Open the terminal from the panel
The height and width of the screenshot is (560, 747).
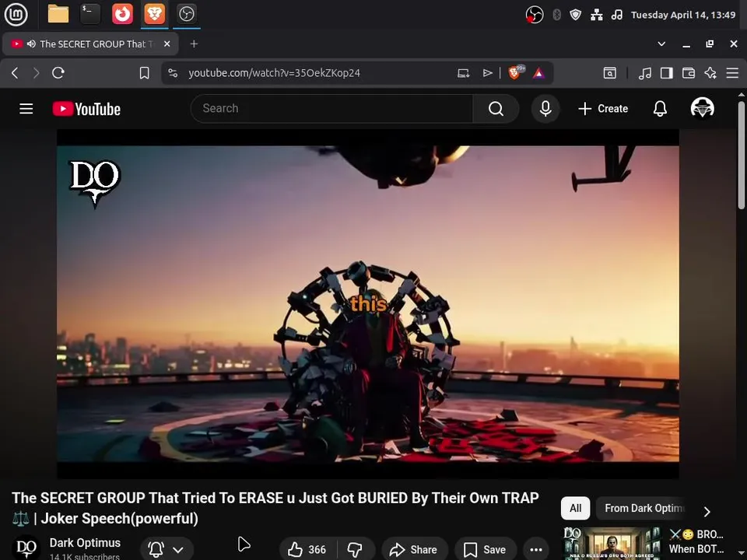[x=90, y=14]
